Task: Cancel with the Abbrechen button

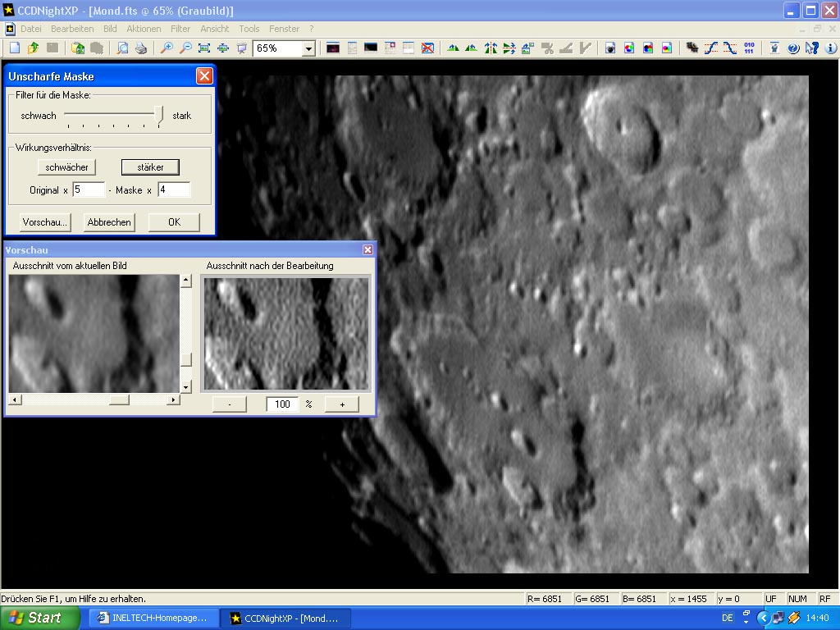Action: tap(109, 222)
